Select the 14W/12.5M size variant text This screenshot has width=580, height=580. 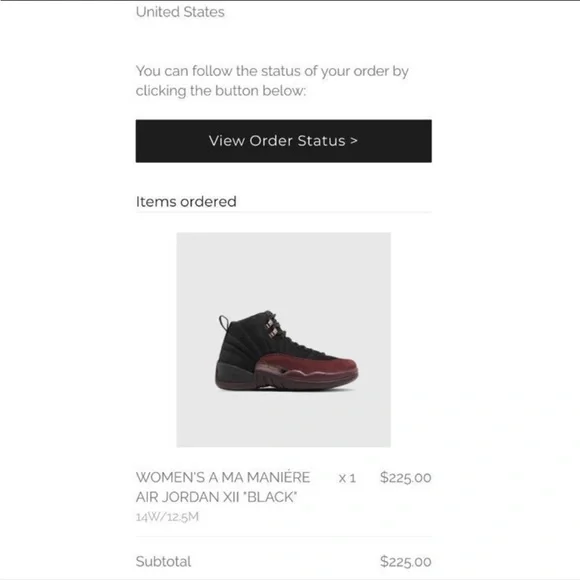(167, 516)
